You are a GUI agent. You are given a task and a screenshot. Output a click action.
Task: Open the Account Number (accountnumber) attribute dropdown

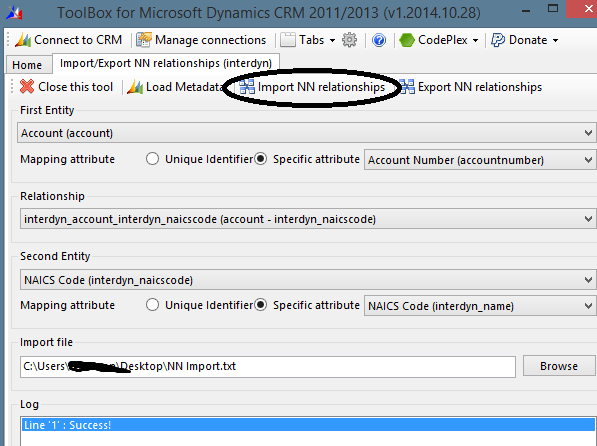pyautogui.click(x=480, y=160)
